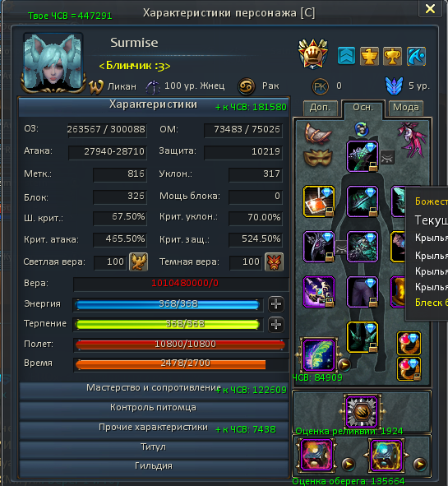Open the relic claw emblem slot
The height and width of the screenshot is (486, 448).
click(x=361, y=411)
